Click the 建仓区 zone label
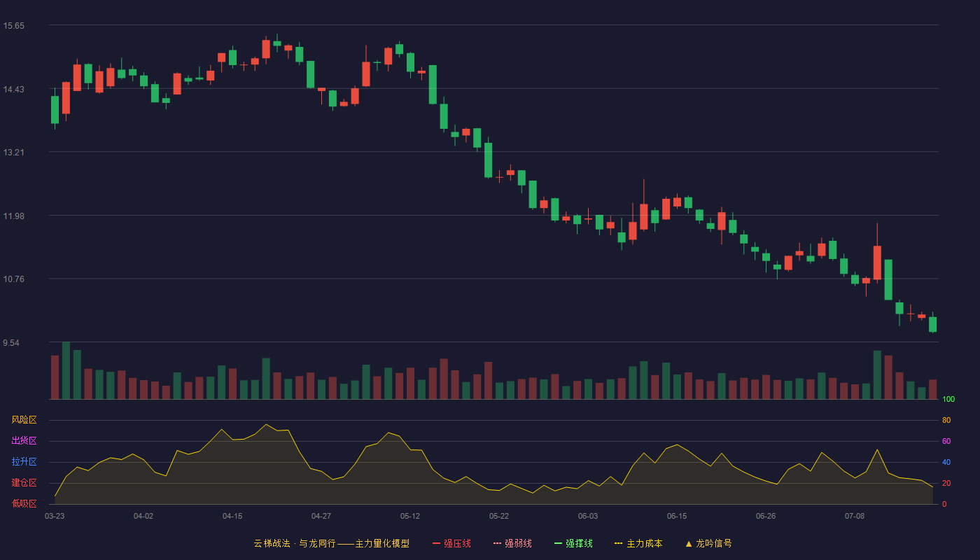This screenshot has width=980, height=560. tap(24, 483)
